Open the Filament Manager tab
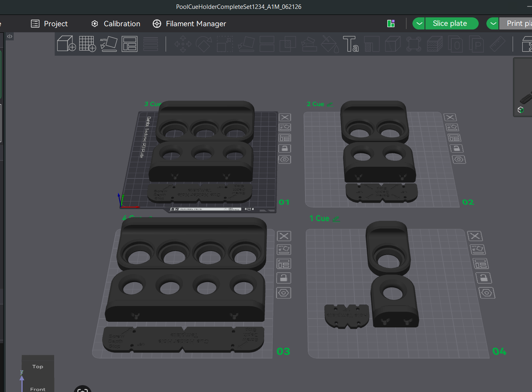Screen dimensions: 532x392 (189, 24)
